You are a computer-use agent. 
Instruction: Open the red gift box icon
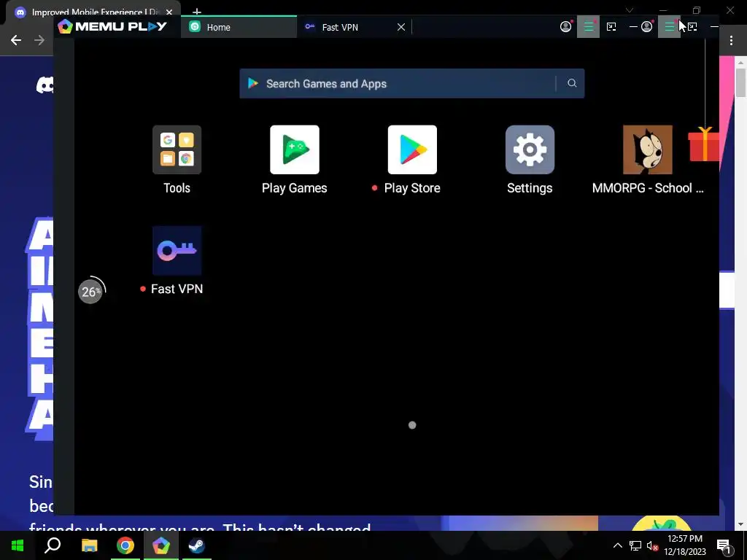tap(704, 144)
